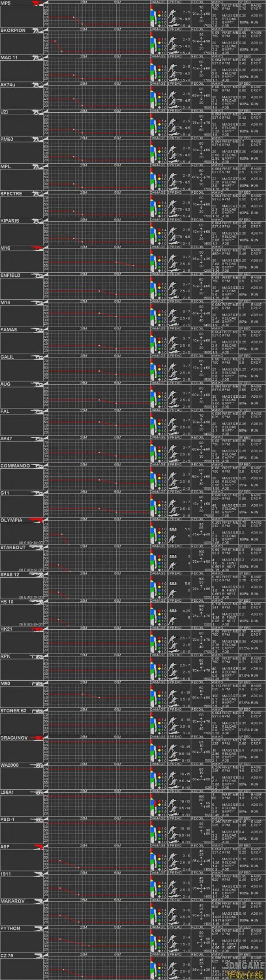Viewport: 266px width, 980px height.
Task: Click the RPK machine gun silhouette icon
Action: [x=37, y=656]
